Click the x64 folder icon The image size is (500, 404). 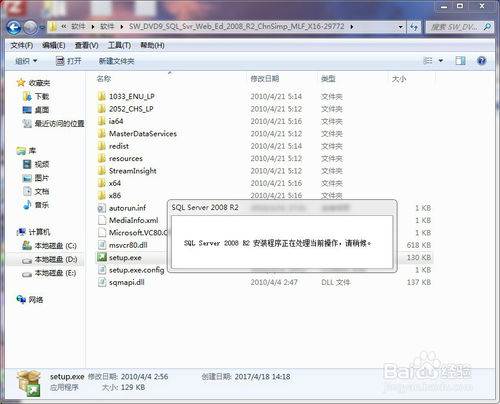pos(102,183)
